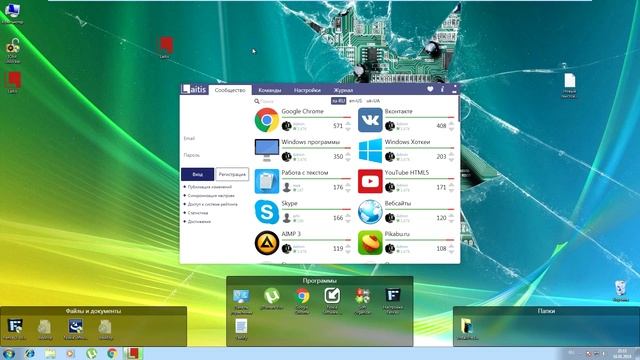Open the Настройки tab
This screenshot has width=640, height=360.
coord(307,90)
